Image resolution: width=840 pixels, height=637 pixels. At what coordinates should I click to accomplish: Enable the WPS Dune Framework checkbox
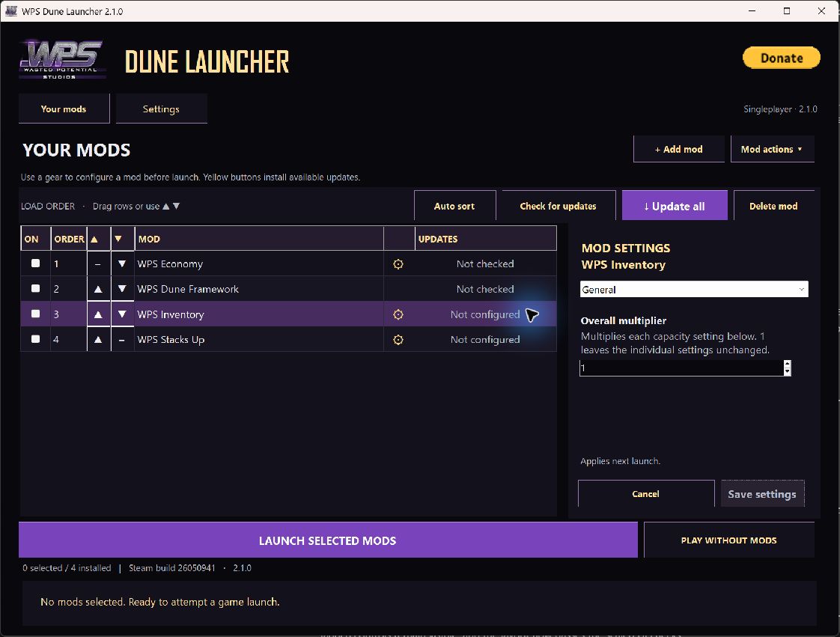point(35,288)
